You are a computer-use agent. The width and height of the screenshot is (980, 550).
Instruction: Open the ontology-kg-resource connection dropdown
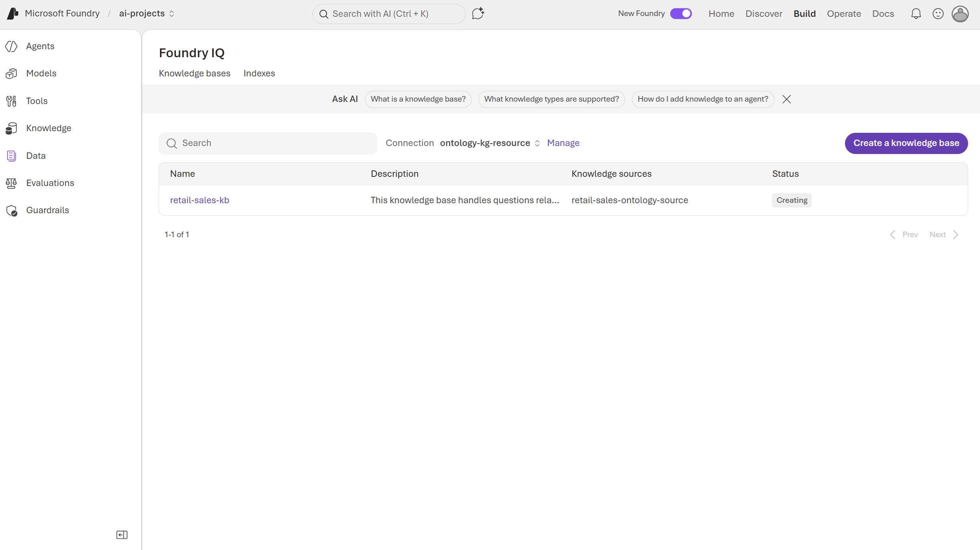pos(490,143)
